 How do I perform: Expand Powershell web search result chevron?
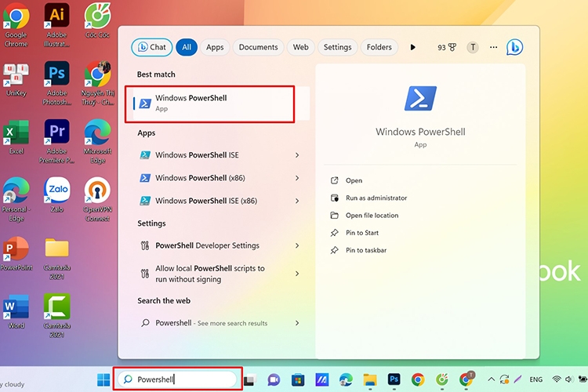(297, 322)
